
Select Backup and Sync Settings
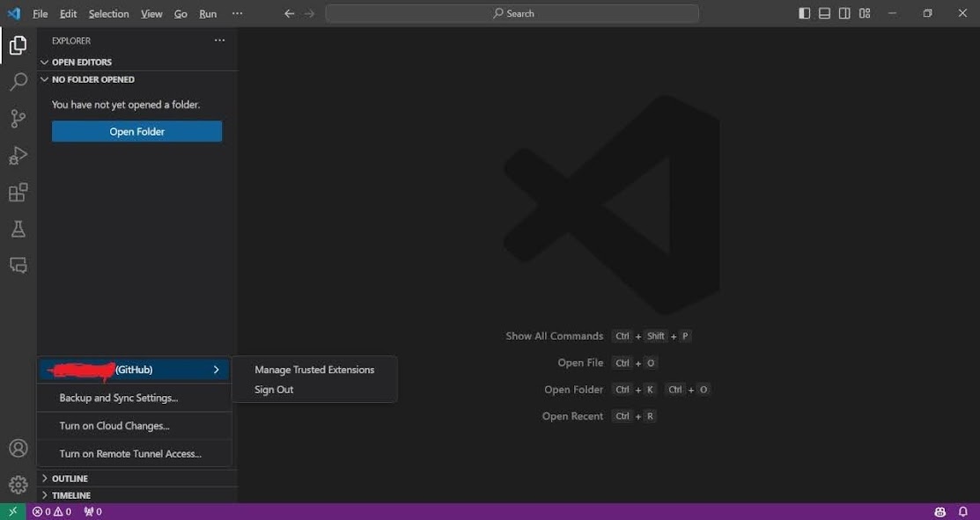coord(135,398)
